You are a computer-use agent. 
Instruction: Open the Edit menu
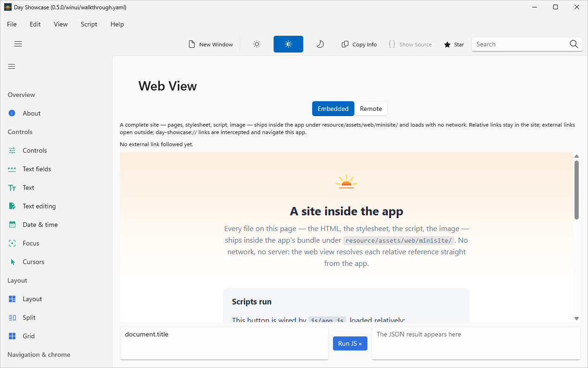tap(35, 24)
